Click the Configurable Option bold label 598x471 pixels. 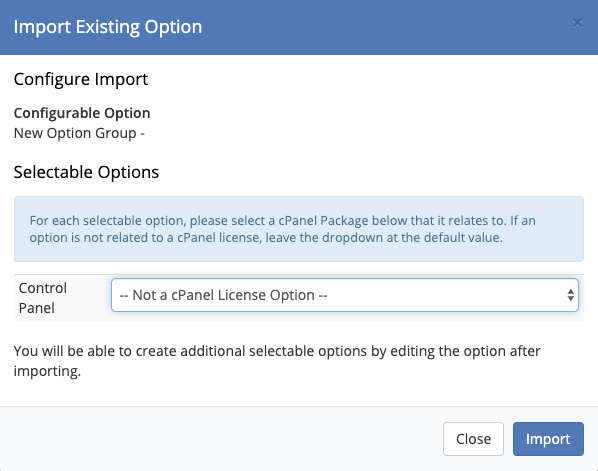click(82, 113)
